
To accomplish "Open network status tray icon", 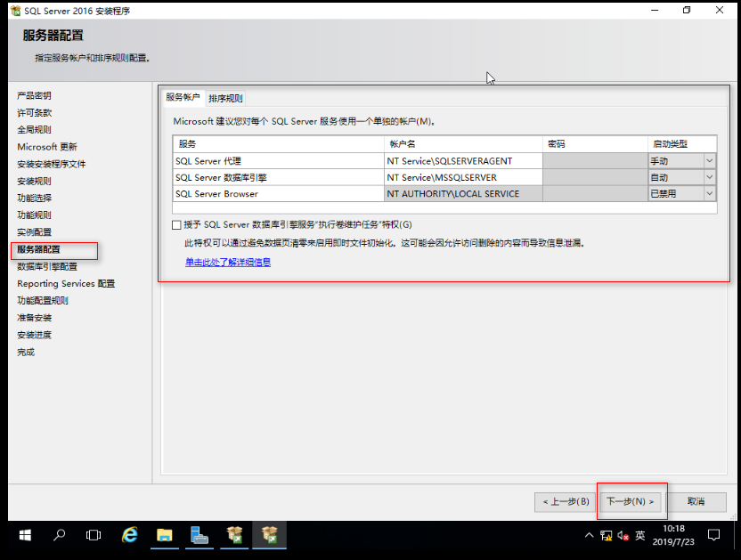I will pyautogui.click(x=607, y=535).
